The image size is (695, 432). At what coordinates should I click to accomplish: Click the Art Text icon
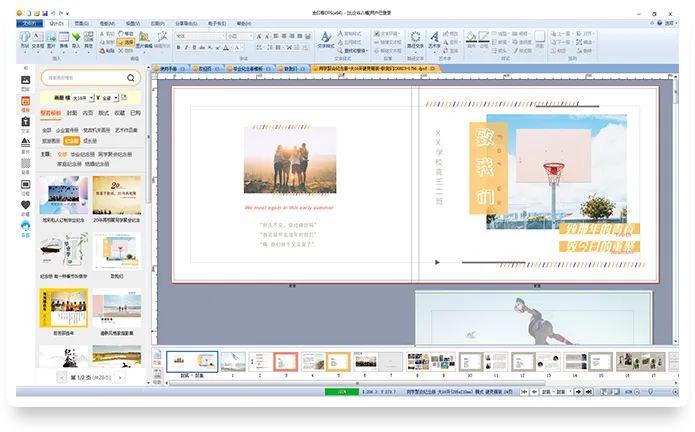[x=433, y=38]
